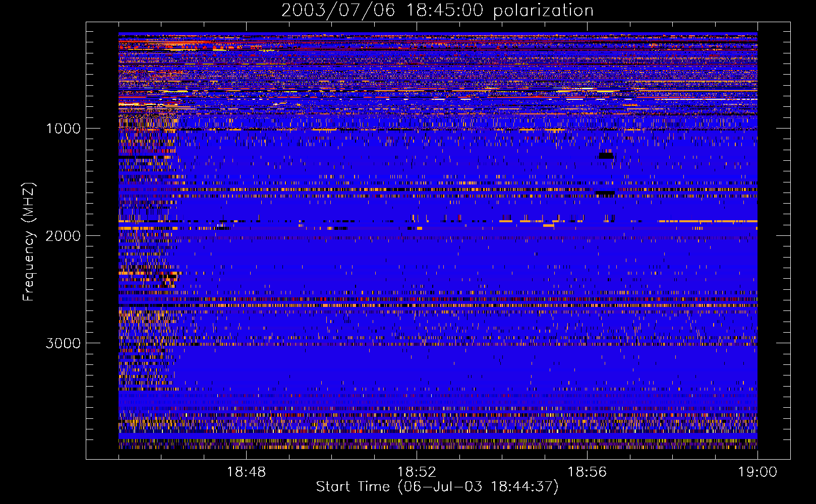Click the "Frequency (MHZ)" y-axis title
Image resolution: width=816 pixels, height=504 pixels.
(28, 242)
